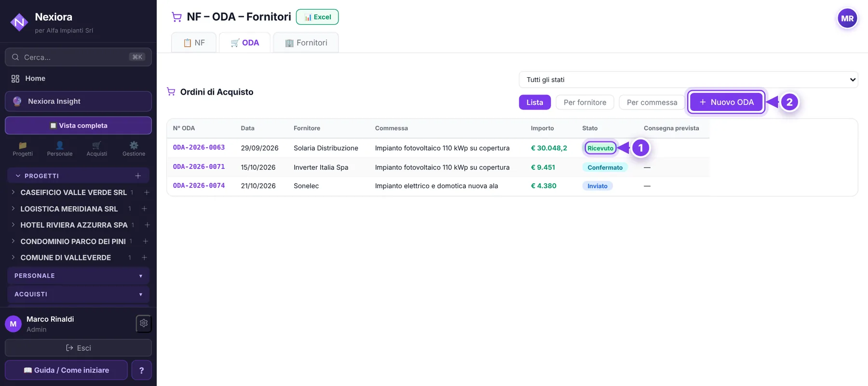Open order ODA-2026-0063

point(199,148)
